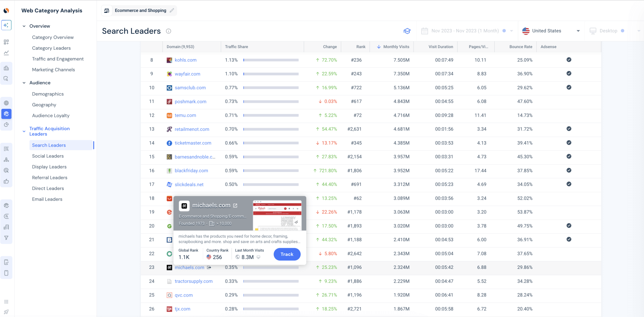Collapse the Overview section
Viewport: 644px width, 317px height.
(x=24, y=26)
